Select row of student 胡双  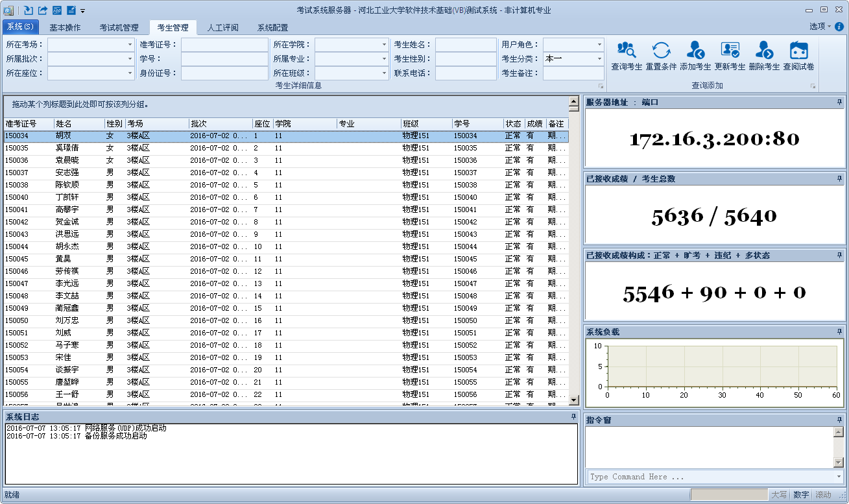point(286,137)
